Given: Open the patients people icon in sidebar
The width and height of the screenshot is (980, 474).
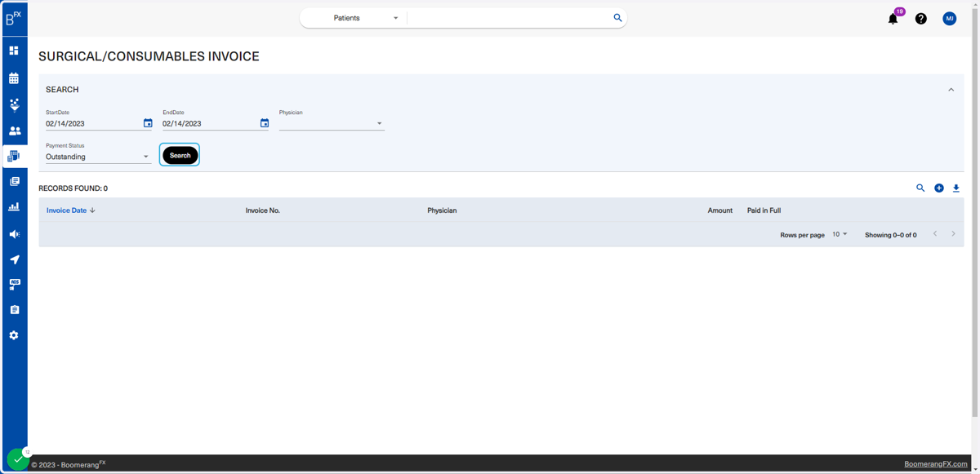Looking at the screenshot, I should coord(14,131).
